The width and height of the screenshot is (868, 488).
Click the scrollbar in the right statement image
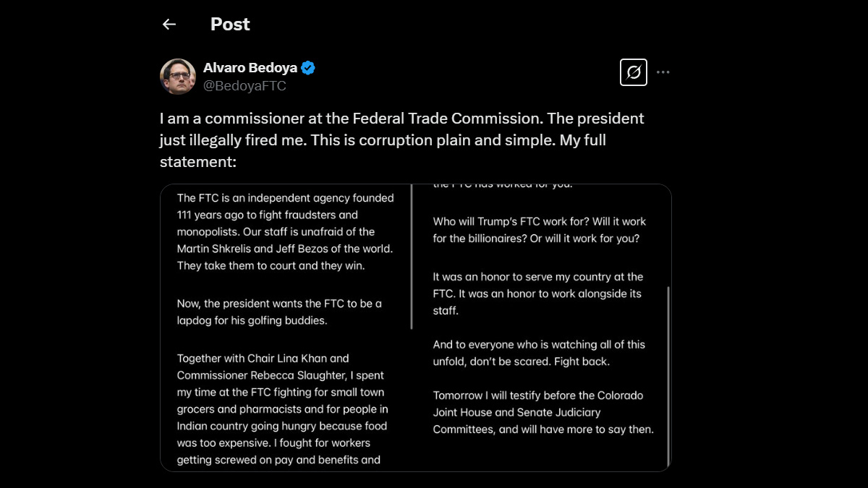point(668,376)
